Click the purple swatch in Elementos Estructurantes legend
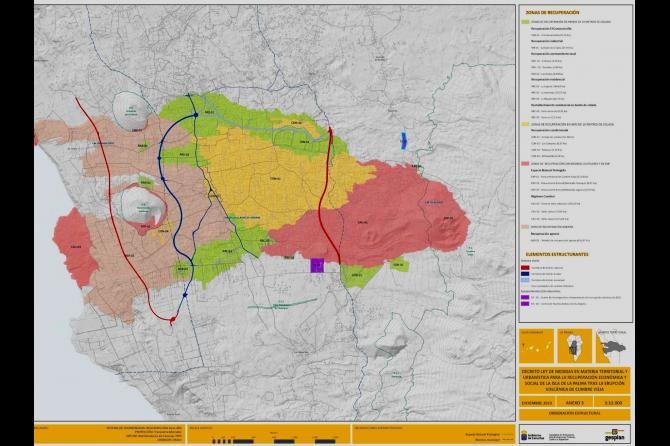The image size is (670, 446). coord(523,296)
